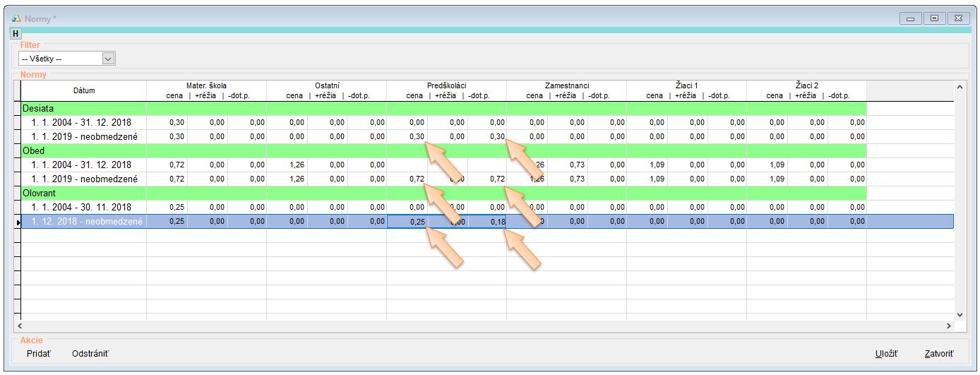Click scroll down arrow of vertical scrollbar
This screenshot has height=375, width=980.
tap(959, 314)
